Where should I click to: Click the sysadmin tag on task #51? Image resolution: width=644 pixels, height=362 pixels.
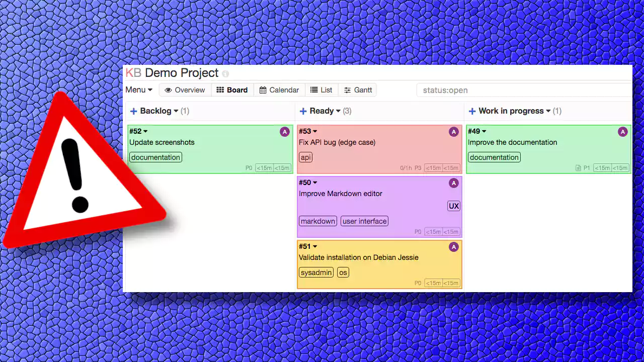(316, 273)
